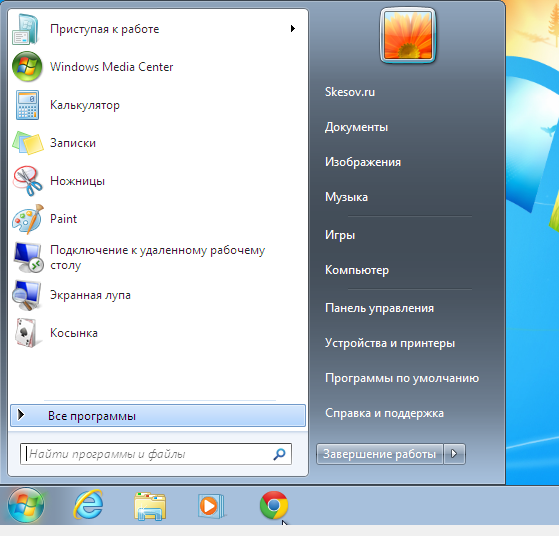
Task: Open the Косынка solitaire card icon
Action: 27,333
